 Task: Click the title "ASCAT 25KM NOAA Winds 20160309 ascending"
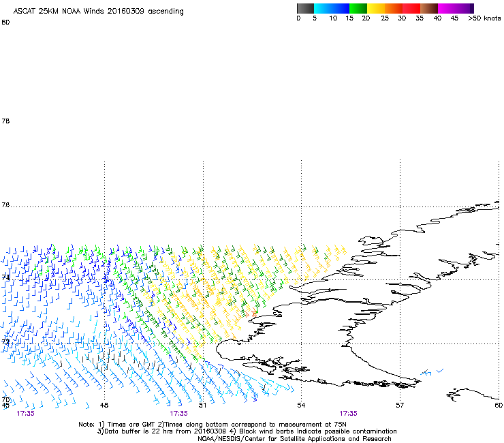point(98,12)
